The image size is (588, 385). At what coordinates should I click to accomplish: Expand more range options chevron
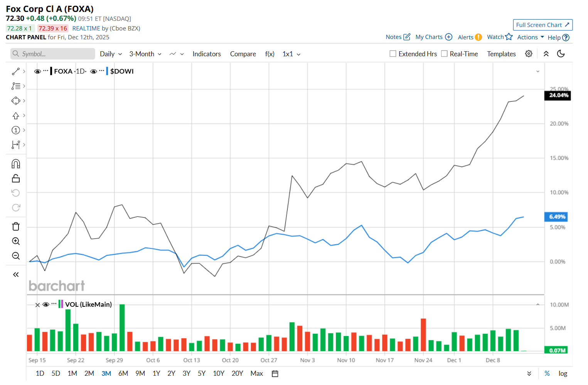[x=529, y=373]
